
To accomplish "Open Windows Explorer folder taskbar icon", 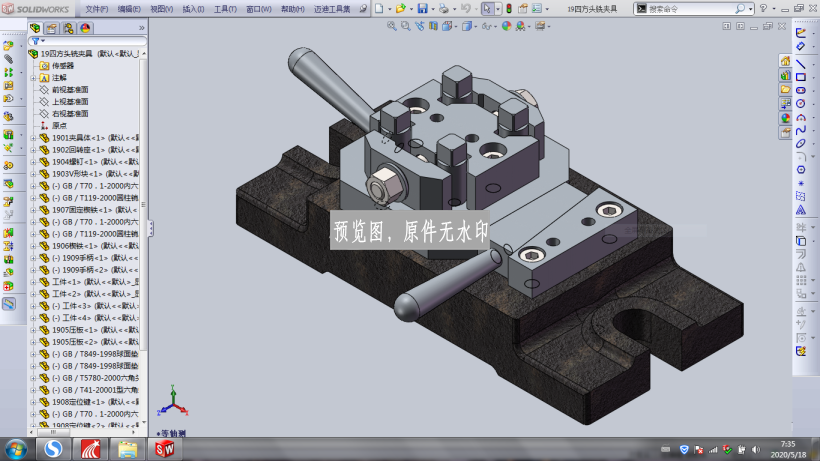I will tap(127, 449).
